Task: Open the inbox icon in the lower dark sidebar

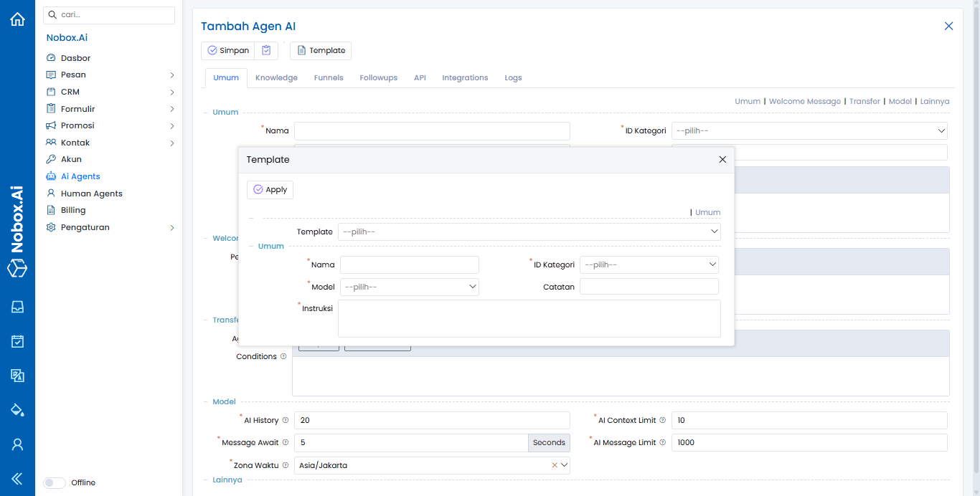Action: (17, 307)
